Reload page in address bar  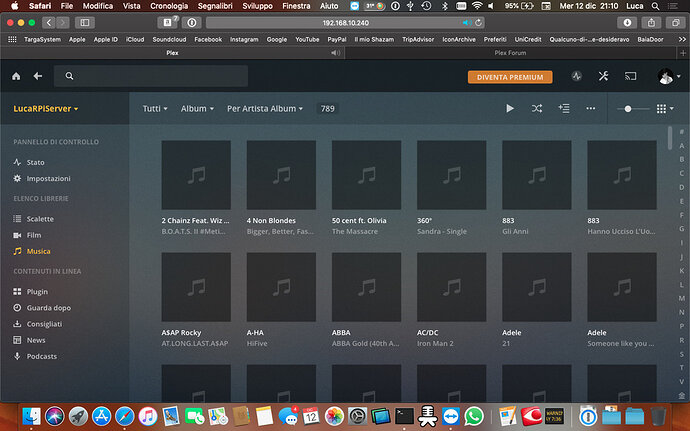tap(478, 22)
